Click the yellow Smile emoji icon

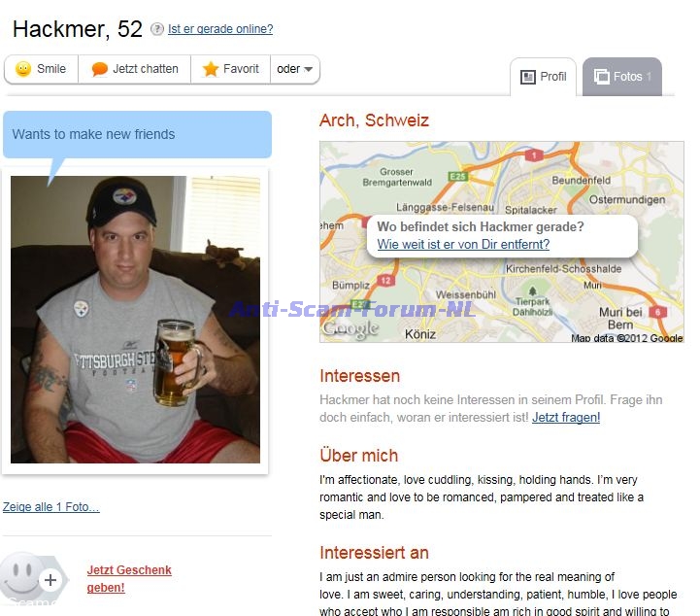point(23,69)
